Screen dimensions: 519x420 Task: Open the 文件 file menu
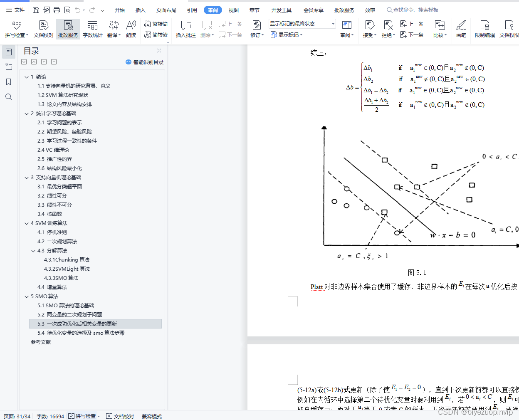(x=15, y=10)
